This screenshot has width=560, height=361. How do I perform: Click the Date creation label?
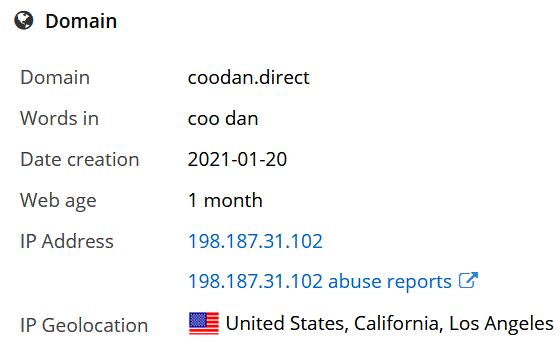(x=80, y=159)
